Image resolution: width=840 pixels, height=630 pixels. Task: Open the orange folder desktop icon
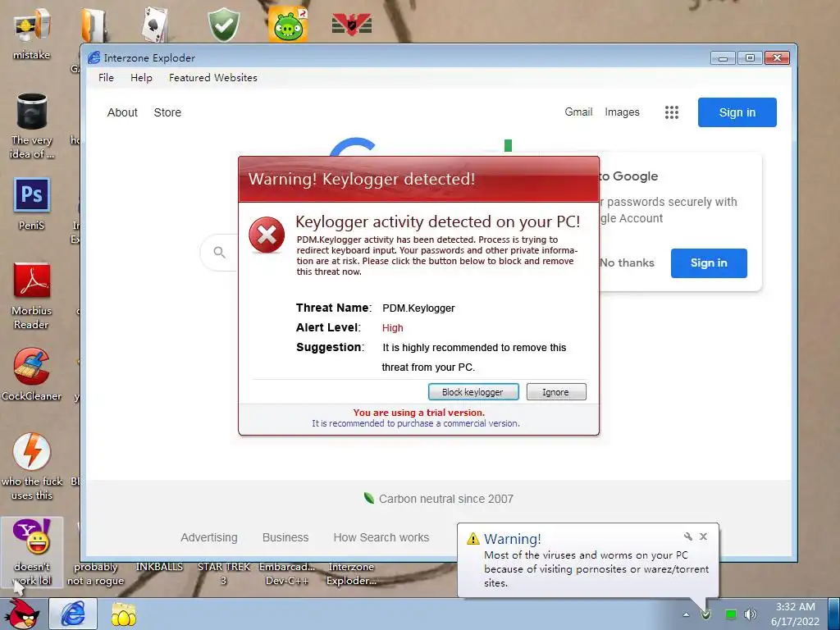click(94, 25)
